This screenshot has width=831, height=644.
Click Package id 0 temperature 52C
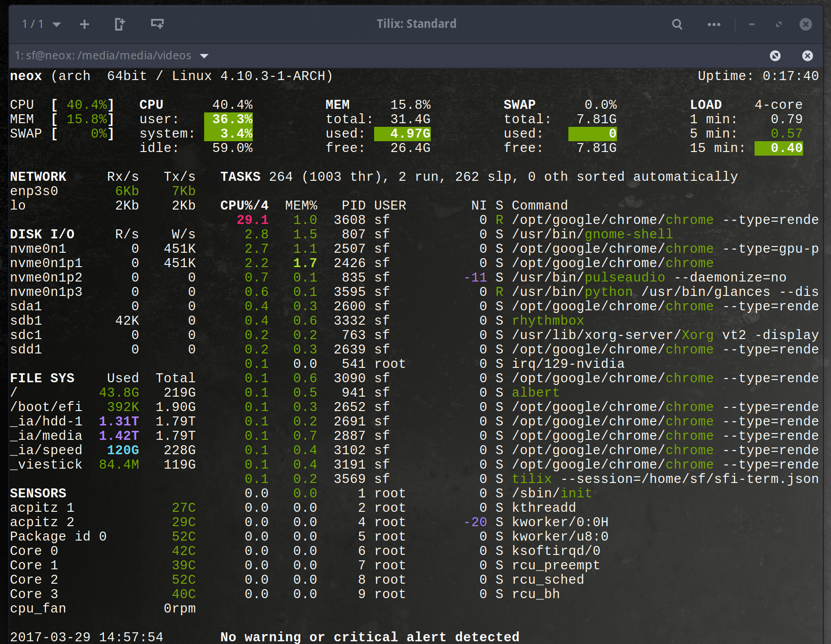pyautogui.click(x=184, y=537)
